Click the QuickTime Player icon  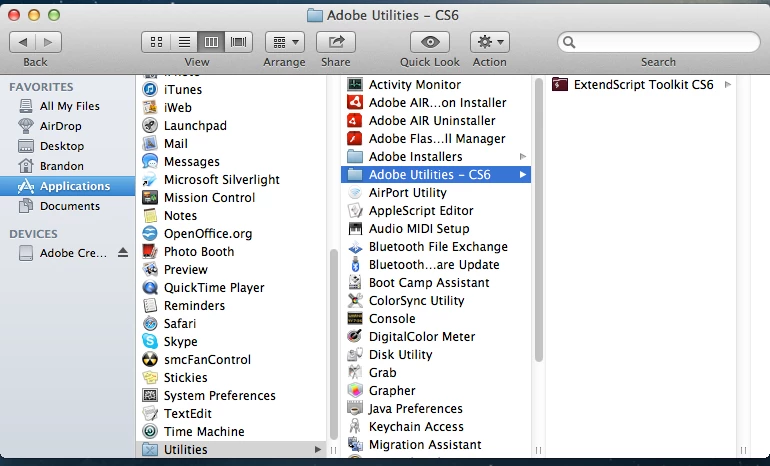tap(150, 287)
